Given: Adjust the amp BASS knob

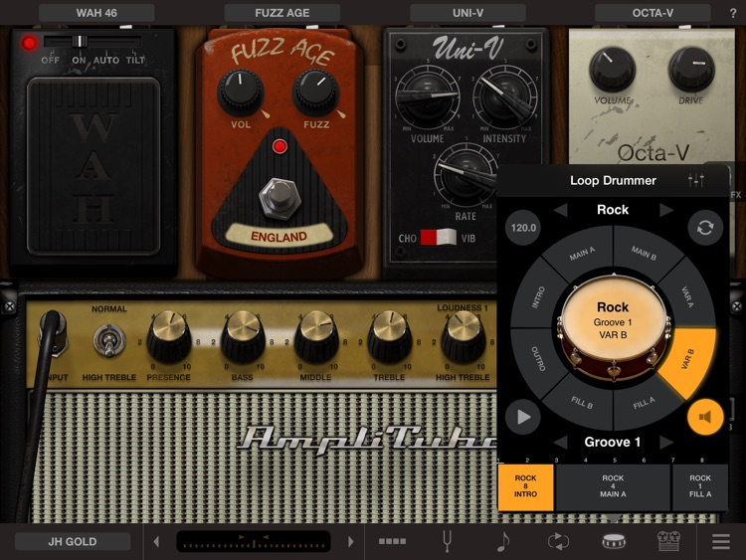Looking at the screenshot, I should point(243,336).
